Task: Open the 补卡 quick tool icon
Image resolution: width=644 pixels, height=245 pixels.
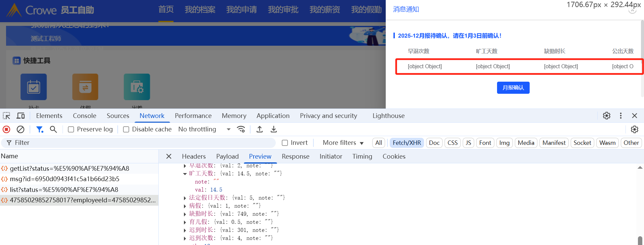Action: click(34, 87)
